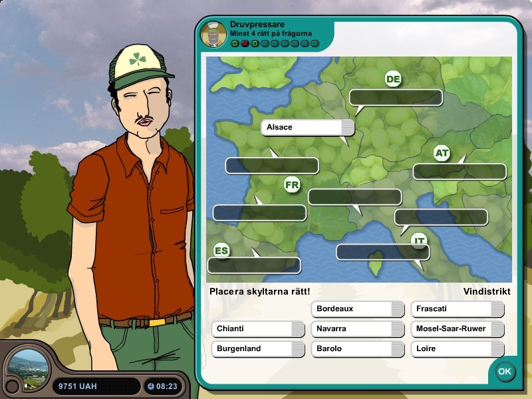Click the ES country badge
This screenshot has width=532, height=399.
click(x=221, y=251)
